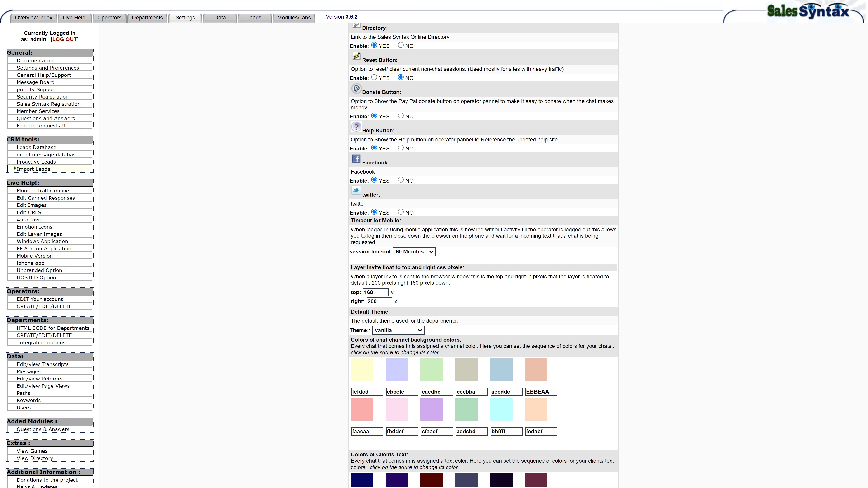Select YES for Facebook enable

(x=374, y=180)
